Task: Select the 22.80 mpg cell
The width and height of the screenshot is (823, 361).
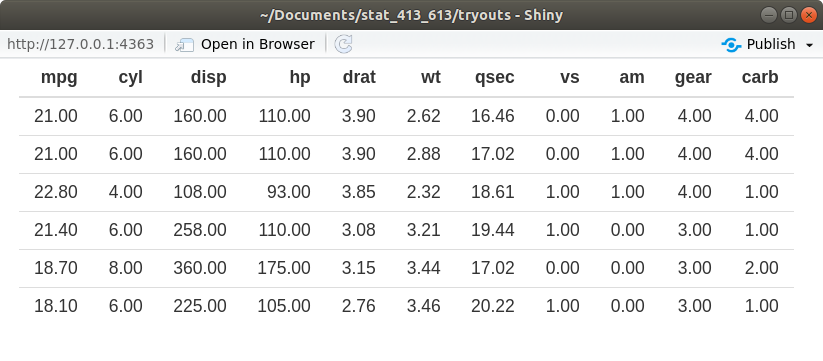Action: (56, 192)
